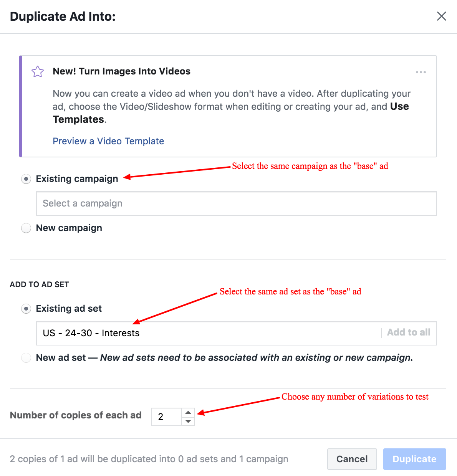This screenshot has width=457, height=476.
Task: Click the star icon in the notice
Action: [x=38, y=71]
